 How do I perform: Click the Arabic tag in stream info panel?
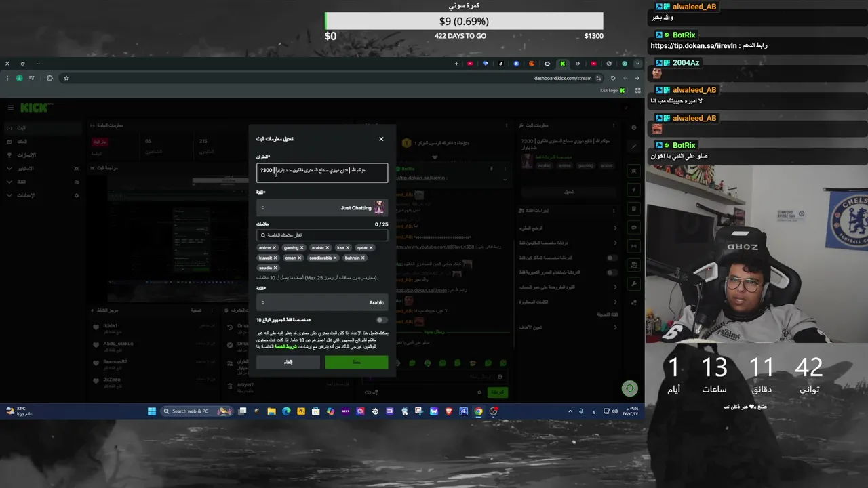click(544, 165)
